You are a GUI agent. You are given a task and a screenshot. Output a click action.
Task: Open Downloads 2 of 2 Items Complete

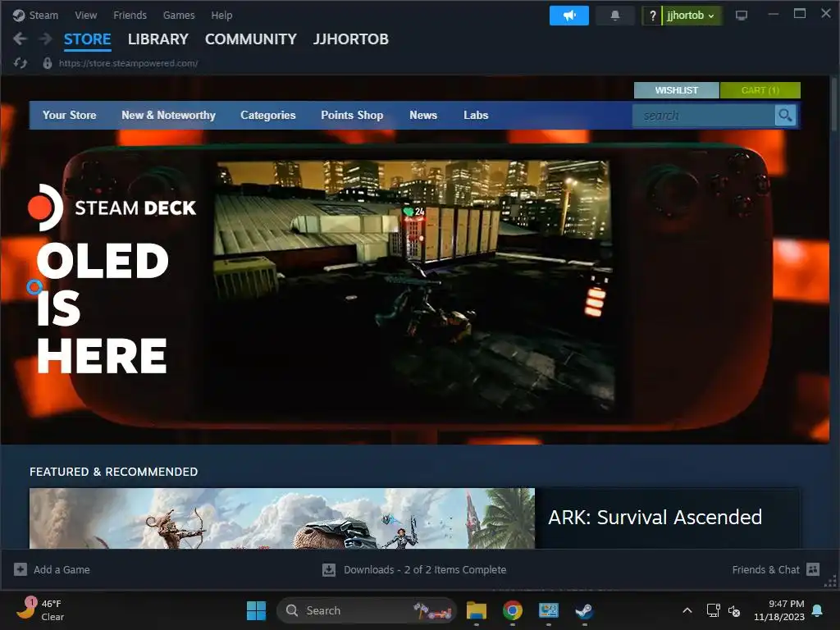coord(425,569)
